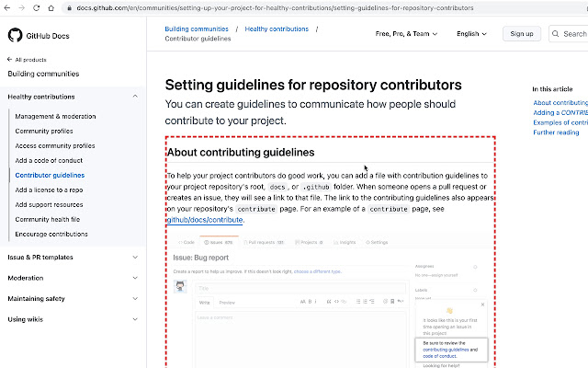The height and width of the screenshot is (368, 588).
Task: Jump to About contributing section link
Action: click(560, 102)
